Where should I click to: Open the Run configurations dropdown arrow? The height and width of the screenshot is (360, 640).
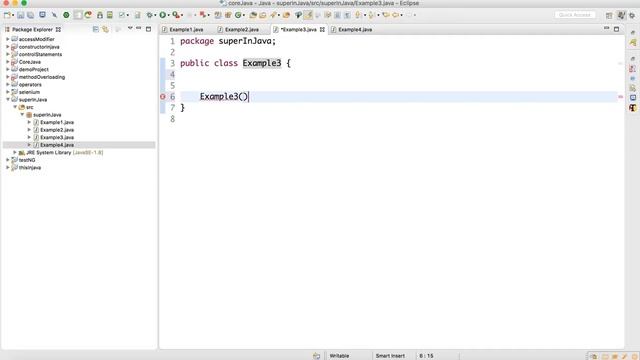(168, 16)
